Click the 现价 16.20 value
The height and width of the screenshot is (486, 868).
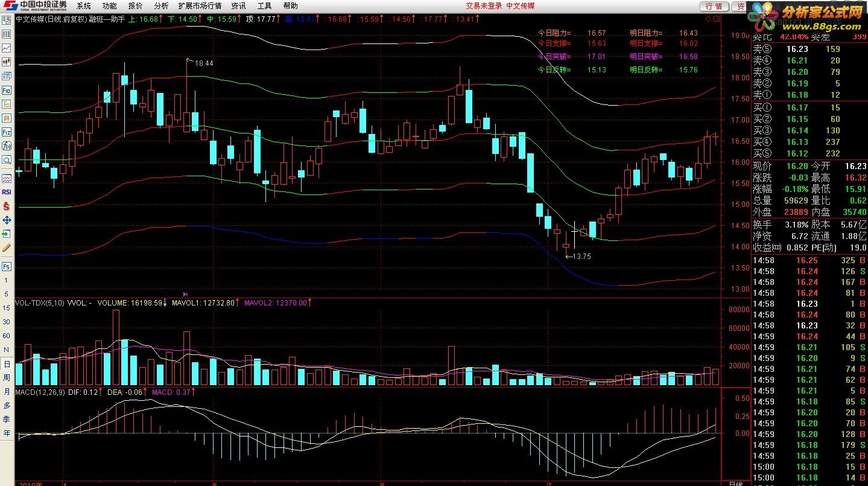pyautogui.click(x=797, y=165)
